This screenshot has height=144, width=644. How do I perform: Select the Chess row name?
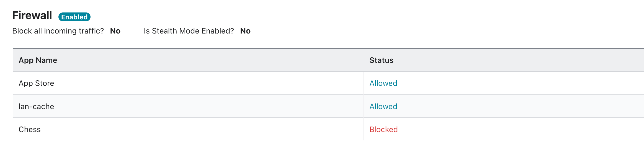coord(30,129)
